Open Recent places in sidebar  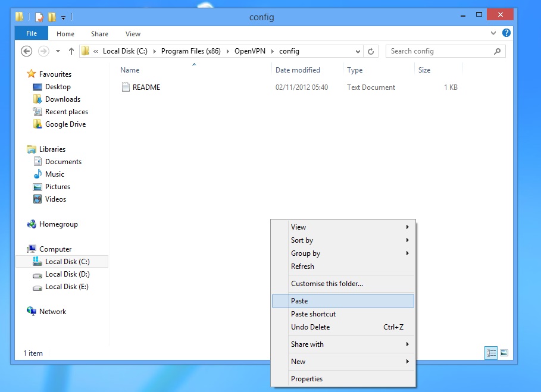[x=67, y=112]
